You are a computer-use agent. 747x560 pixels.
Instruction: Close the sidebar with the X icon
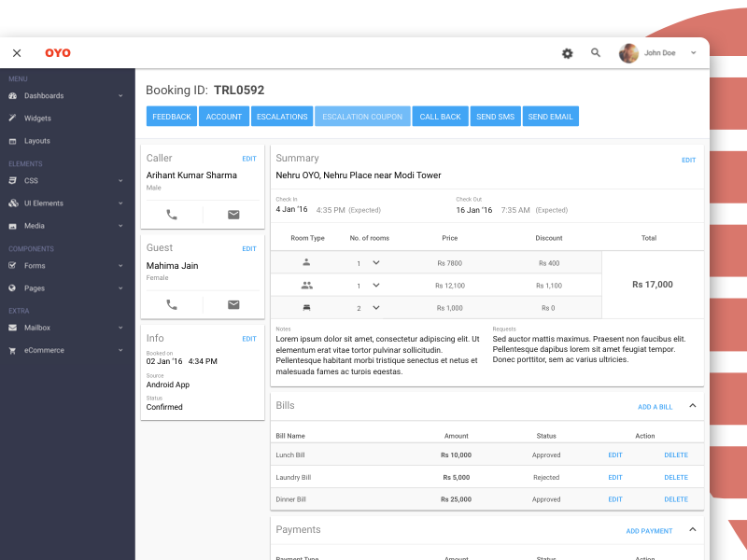pyautogui.click(x=17, y=53)
